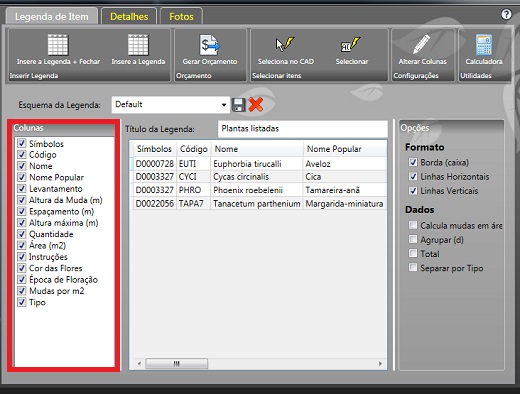Viewport: 520px width, 394px height.
Task: Disable Linhas Horizontais checkbox
Action: click(x=413, y=176)
